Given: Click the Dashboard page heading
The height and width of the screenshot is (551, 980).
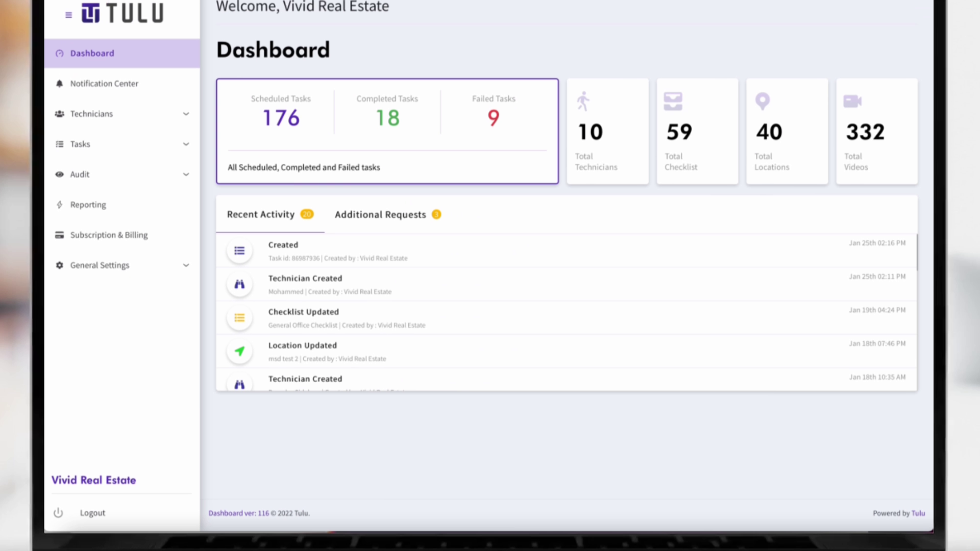Looking at the screenshot, I should (273, 50).
